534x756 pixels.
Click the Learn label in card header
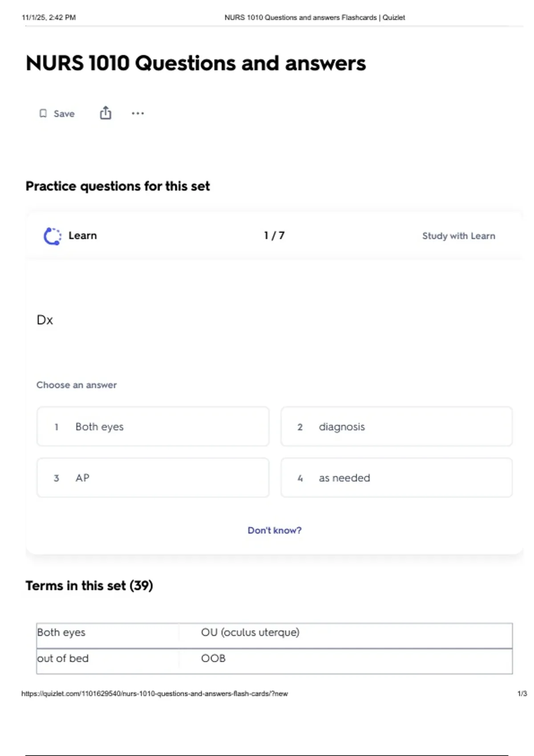tap(82, 235)
